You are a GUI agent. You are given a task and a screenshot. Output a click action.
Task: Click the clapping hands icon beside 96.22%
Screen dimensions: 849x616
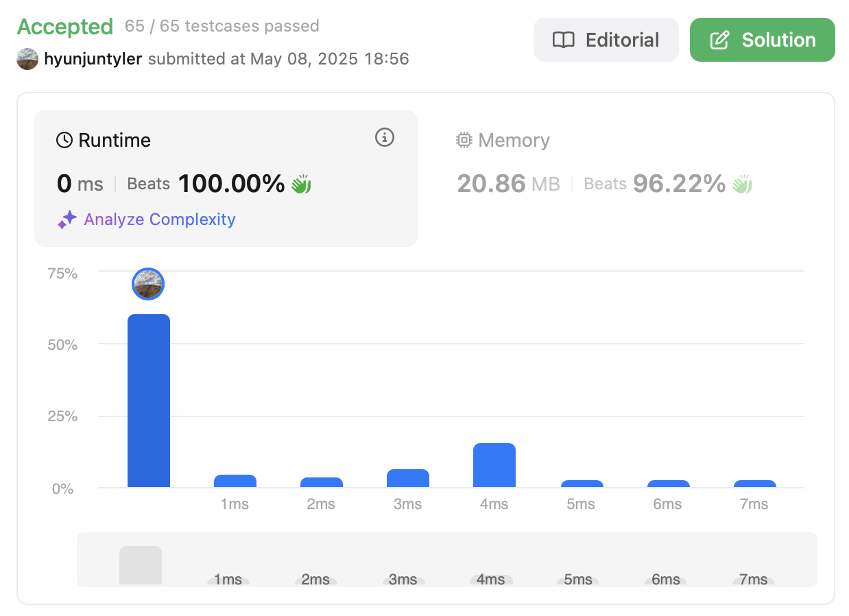click(x=742, y=184)
